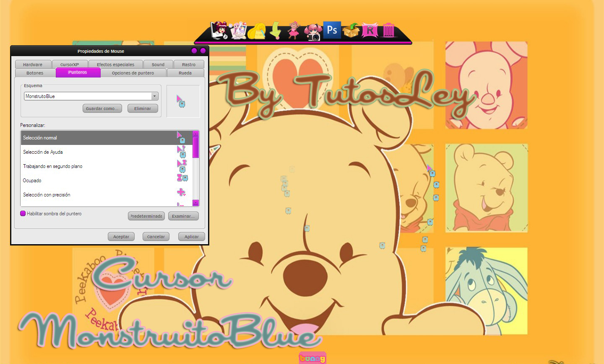Viewport: 604px width, 364px height.
Task: Click the Predeterminada button
Action: [x=146, y=216]
